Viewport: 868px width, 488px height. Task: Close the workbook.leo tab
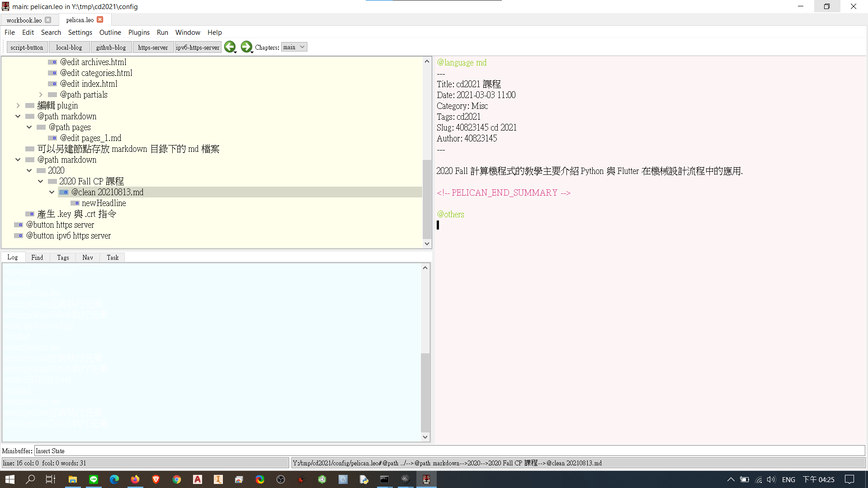tap(48, 20)
